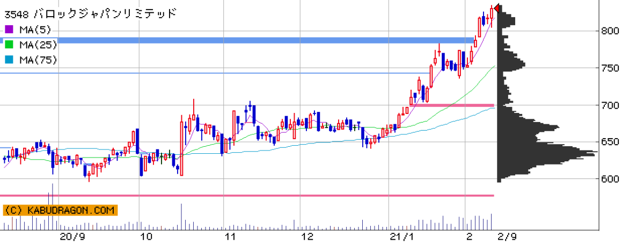Screen dimensions: 644x243
Task: Click the pink support line at 700
Action: 452,105
